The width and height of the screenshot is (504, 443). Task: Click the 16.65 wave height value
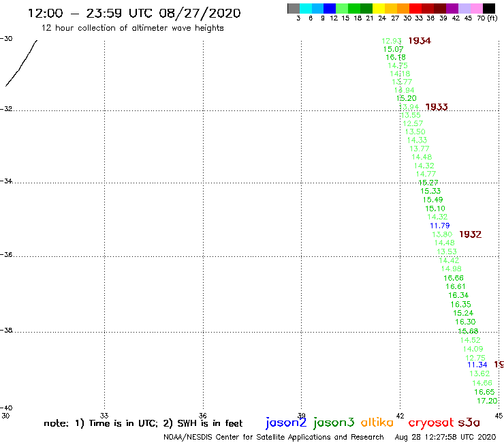pyautogui.click(x=484, y=392)
